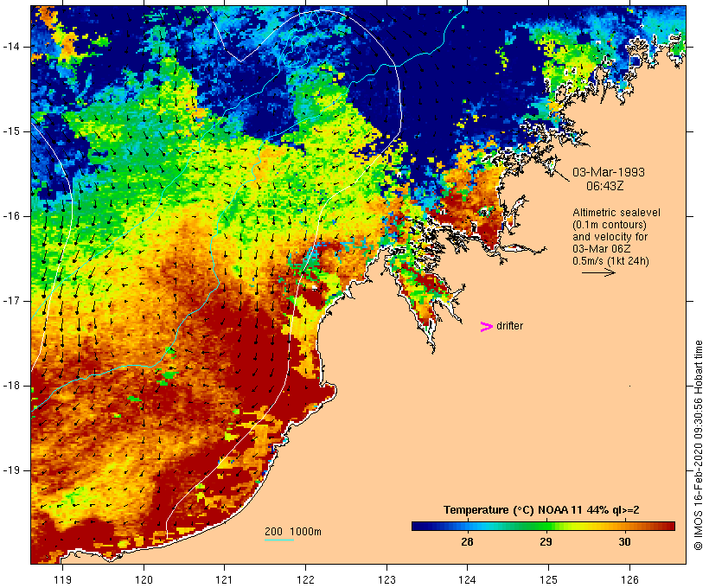Click the 1000m depth contour label
The height and width of the screenshot is (588, 709).
pos(305,531)
